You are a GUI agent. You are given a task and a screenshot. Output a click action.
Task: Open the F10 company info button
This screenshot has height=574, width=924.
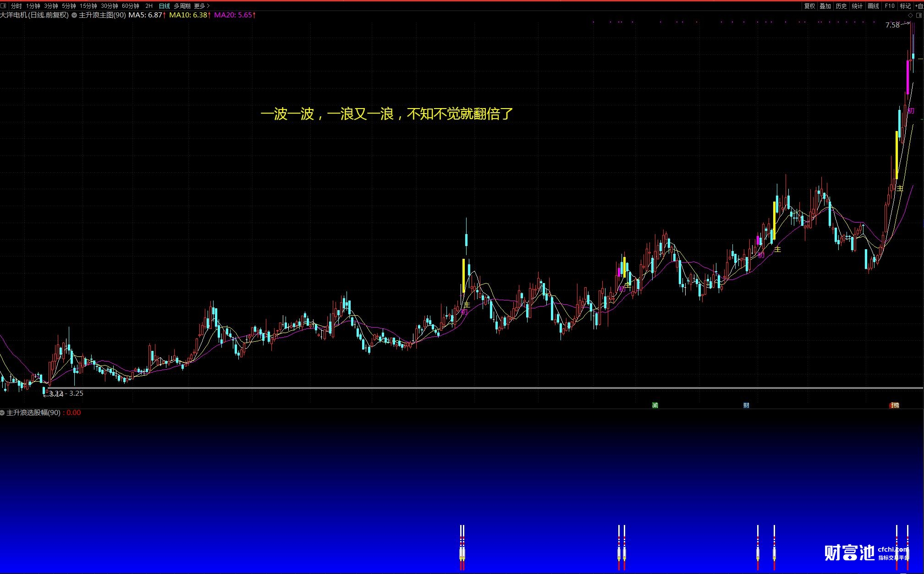[x=890, y=6]
